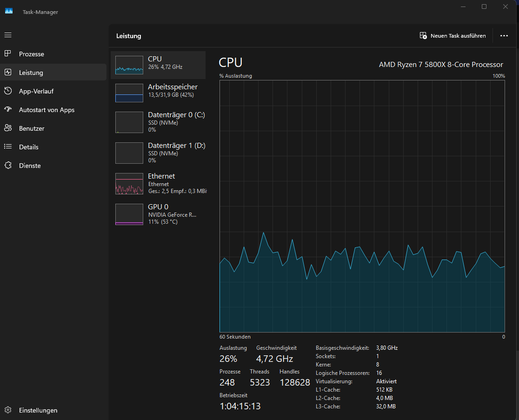The image size is (519, 420).
Task: Click the NVIDIA GeForce GPU 0 text
Action: tap(172, 215)
